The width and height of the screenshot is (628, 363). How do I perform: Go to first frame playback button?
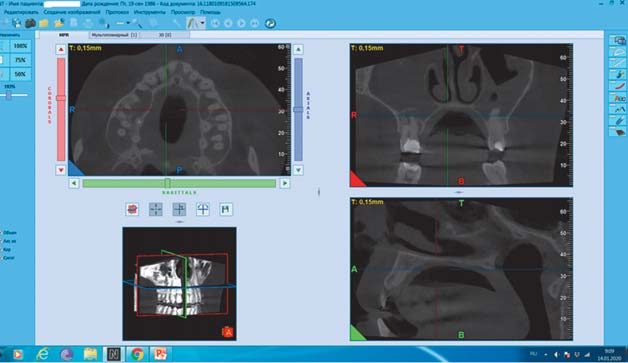215,23
